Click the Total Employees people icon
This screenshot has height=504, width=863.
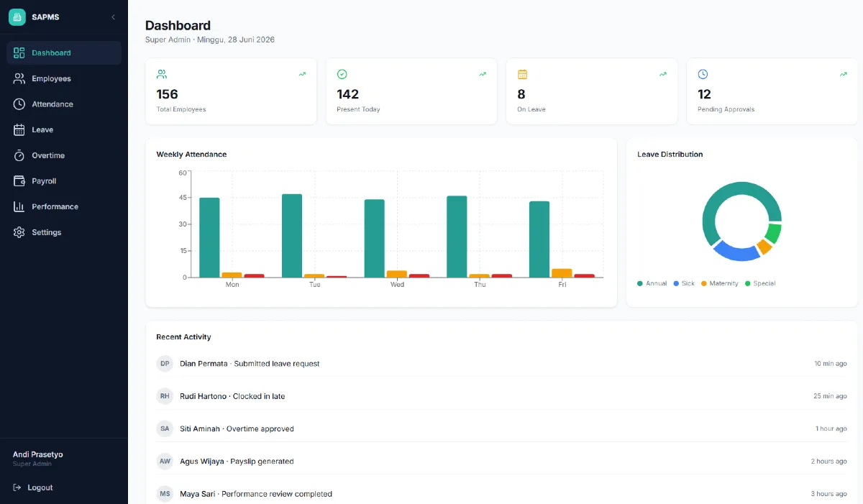(x=162, y=74)
